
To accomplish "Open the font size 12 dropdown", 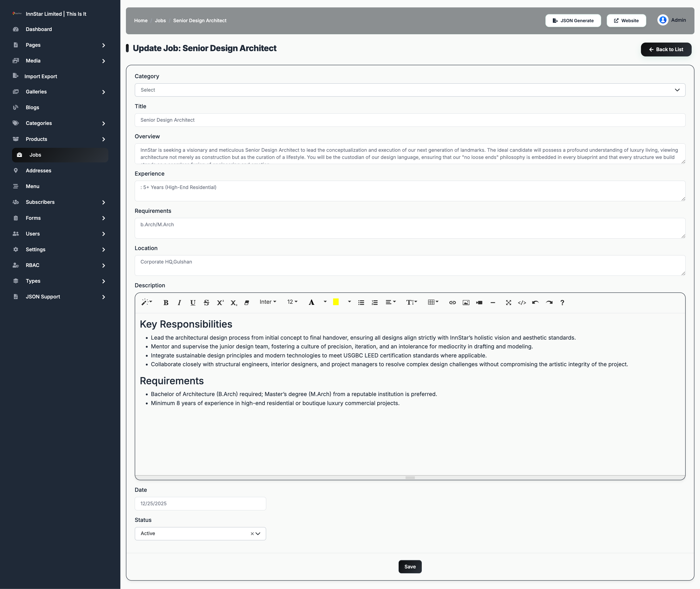I will click(292, 302).
